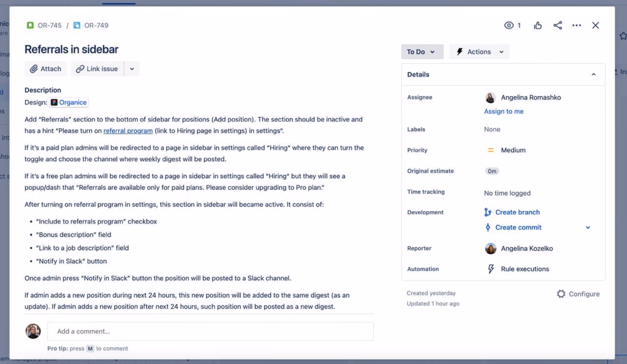Click the green OR-745 story type icon
The height and width of the screenshot is (364, 627).
point(30,25)
